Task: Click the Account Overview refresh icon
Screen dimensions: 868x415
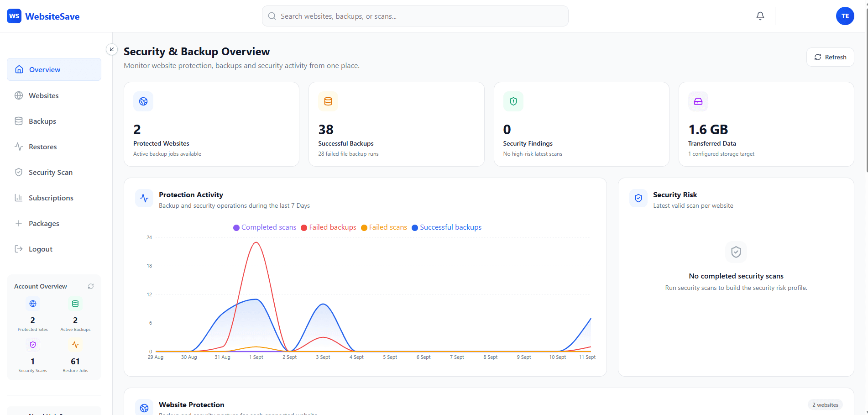Action: coord(91,286)
